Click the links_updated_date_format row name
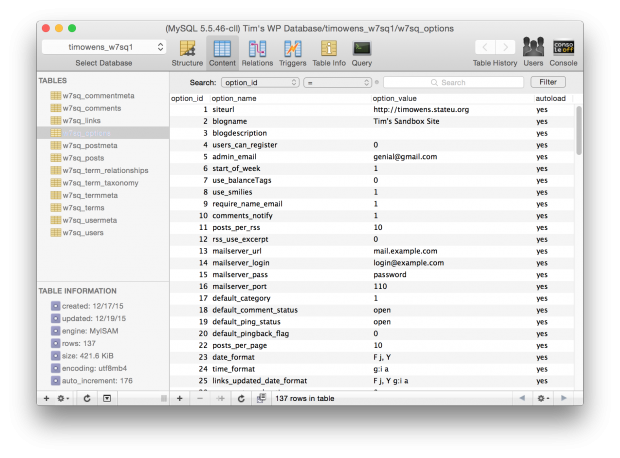Image resolution: width=620 pixels, height=458 pixels. (260, 381)
